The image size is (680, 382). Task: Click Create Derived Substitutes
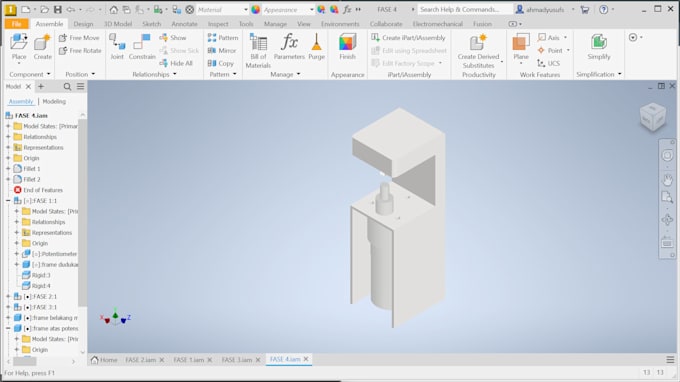(x=478, y=51)
